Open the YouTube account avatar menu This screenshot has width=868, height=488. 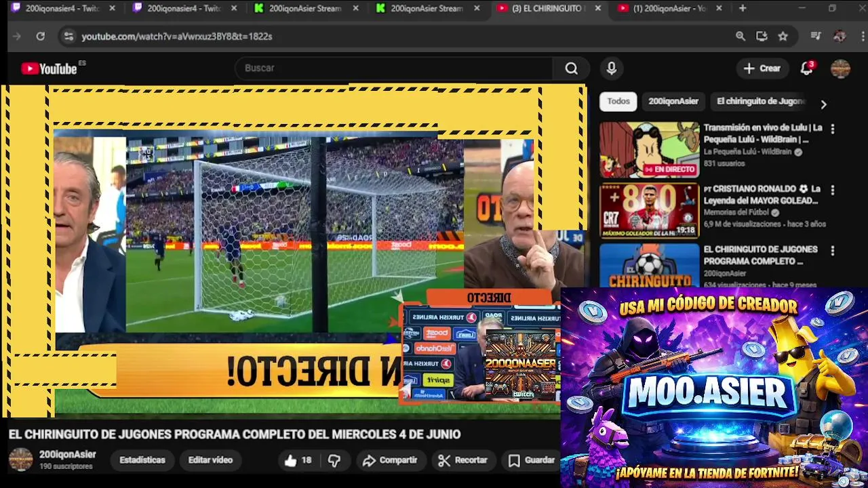[x=840, y=68]
